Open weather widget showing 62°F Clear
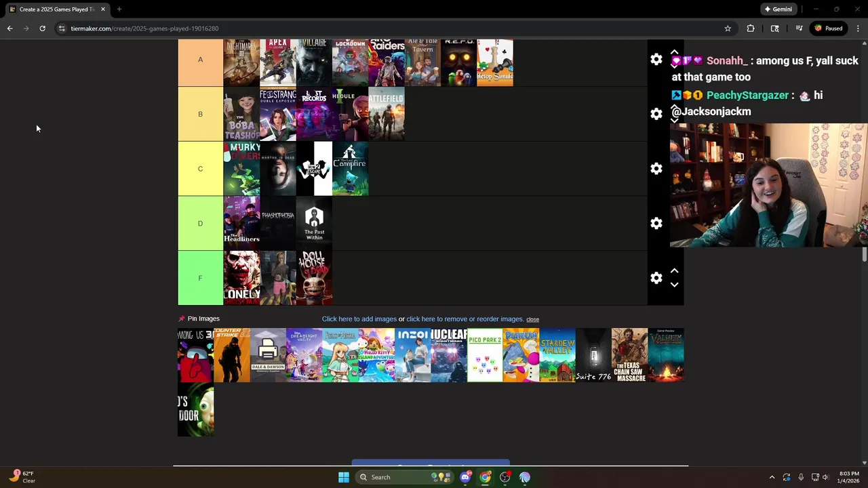Image resolution: width=868 pixels, height=488 pixels. click(x=22, y=477)
